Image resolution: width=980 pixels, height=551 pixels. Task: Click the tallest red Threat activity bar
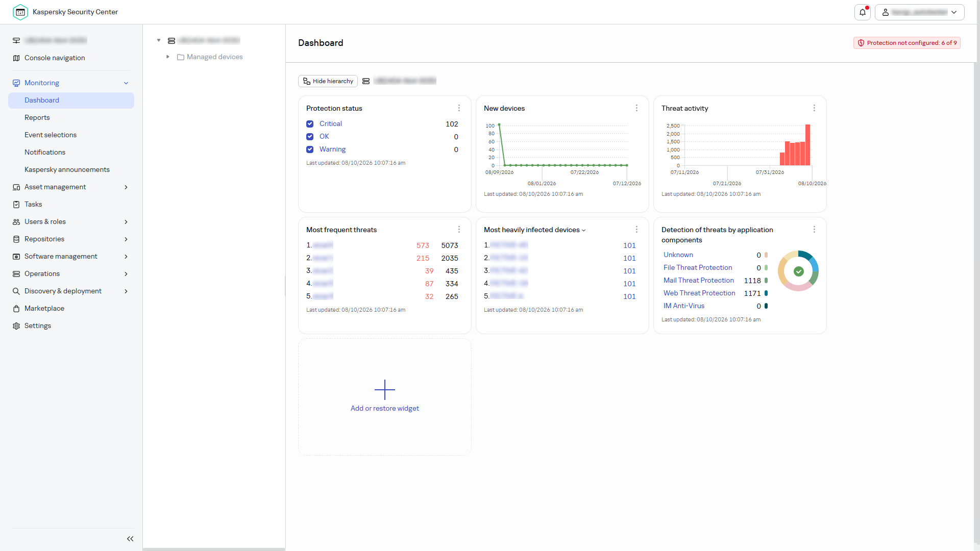point(808,145)
